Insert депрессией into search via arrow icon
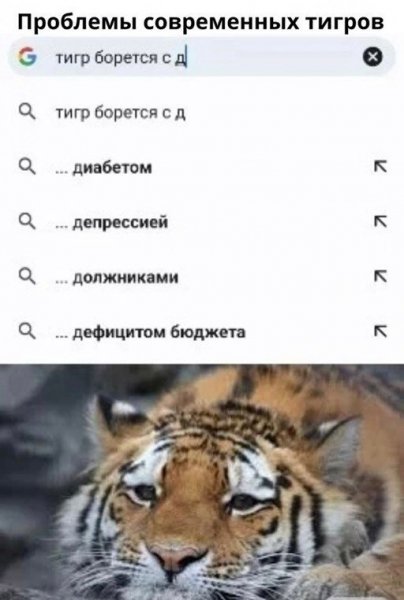The width and height of the screenshot is (404, 600). [380, 222]
